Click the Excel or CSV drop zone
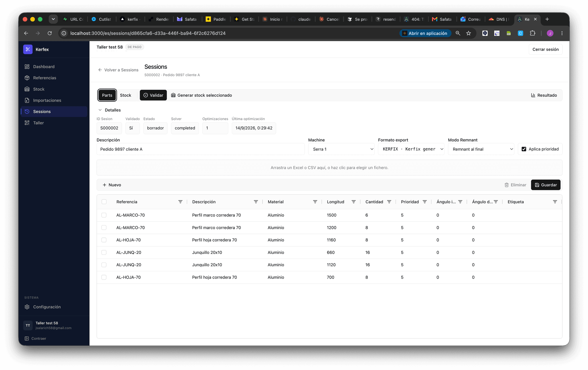588x370 pixels. point(329,168)
